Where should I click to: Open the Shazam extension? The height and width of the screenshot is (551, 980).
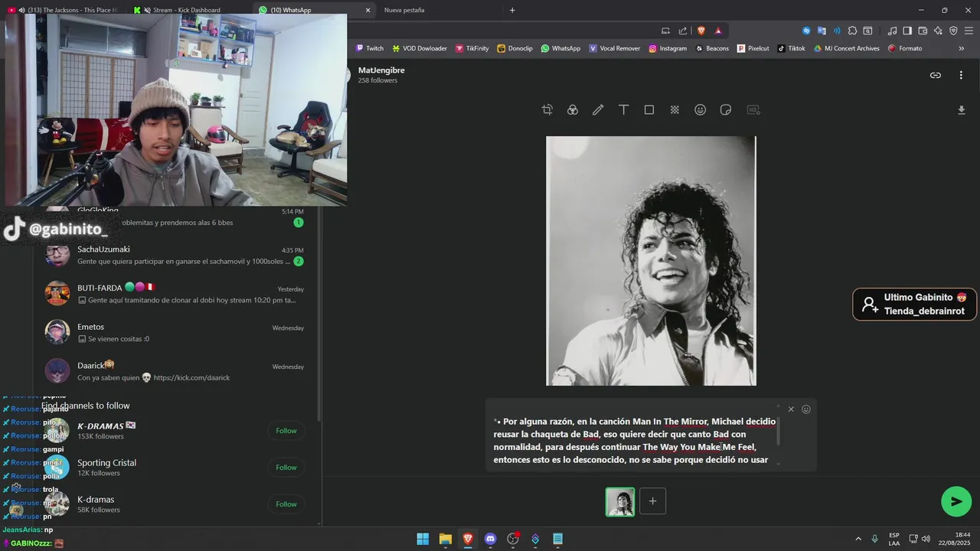(806, 31)
